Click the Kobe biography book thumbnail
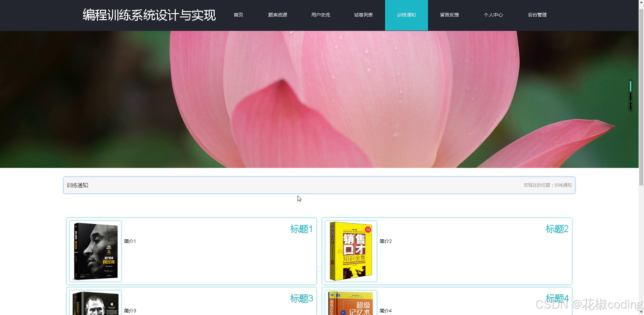The height and width of the screenshot is (315, 644). click(x=95, y=251)
